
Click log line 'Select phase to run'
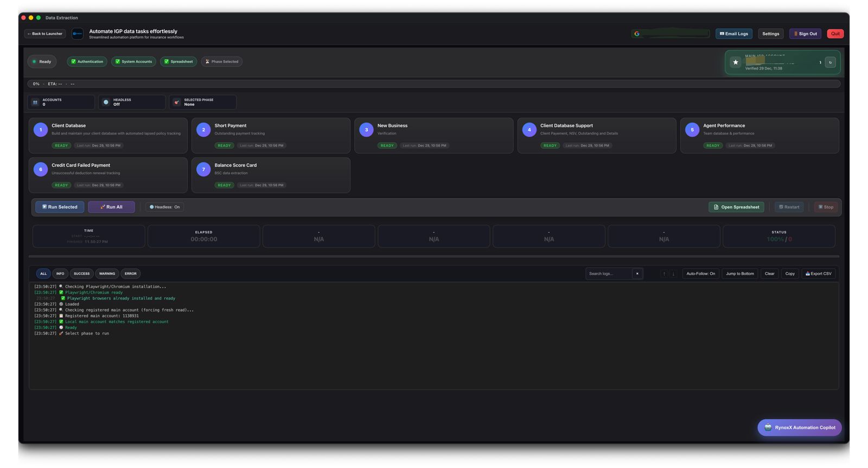click(x=72, y=333)
